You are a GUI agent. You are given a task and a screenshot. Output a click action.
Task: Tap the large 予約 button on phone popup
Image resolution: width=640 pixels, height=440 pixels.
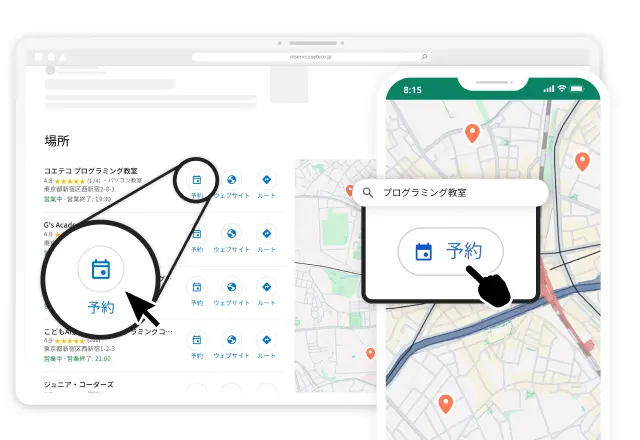pos(450,251)
